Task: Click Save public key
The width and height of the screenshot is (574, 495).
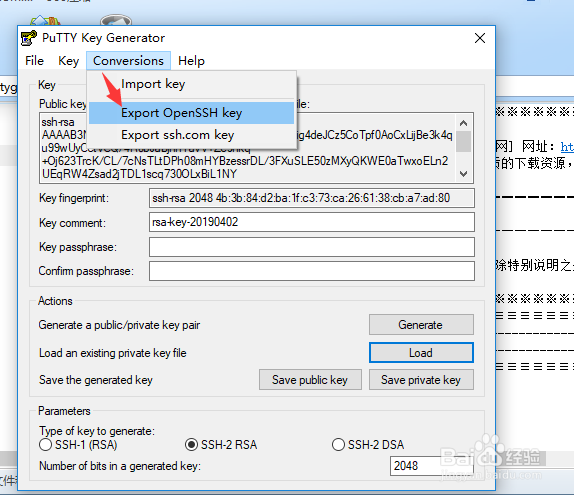Action: click(x=310, y=380)
